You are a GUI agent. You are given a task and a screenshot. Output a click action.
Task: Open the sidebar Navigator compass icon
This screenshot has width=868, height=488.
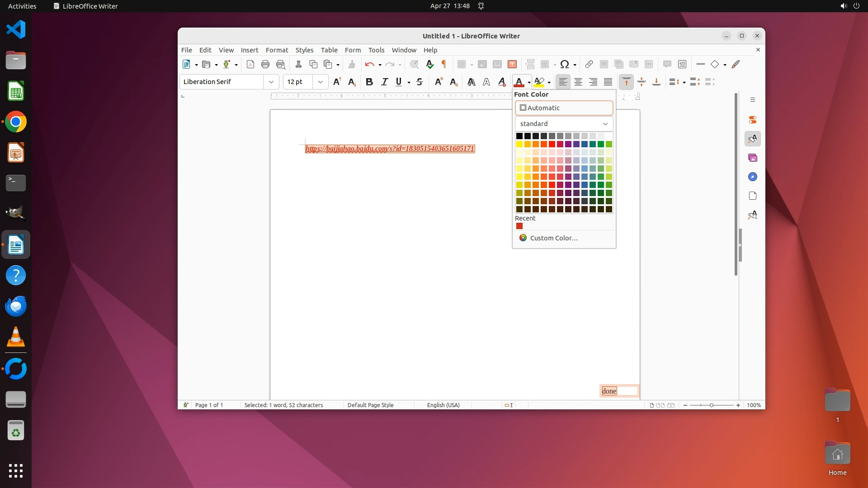click(752, 177)
